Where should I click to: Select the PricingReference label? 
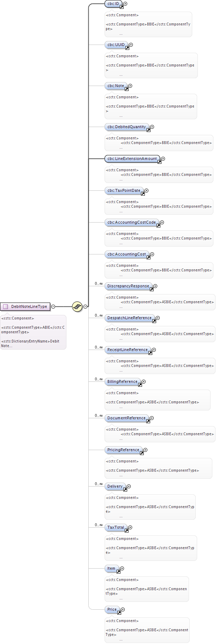coord(123,450)
